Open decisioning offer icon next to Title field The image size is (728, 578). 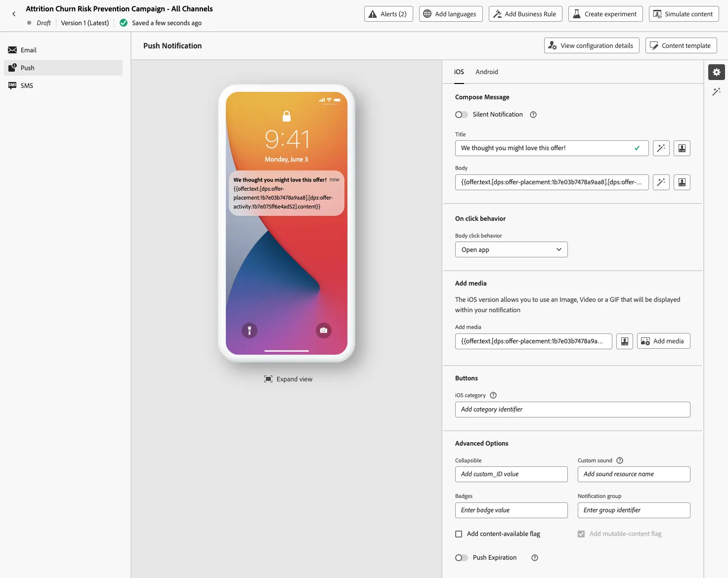tap(682, 148)
